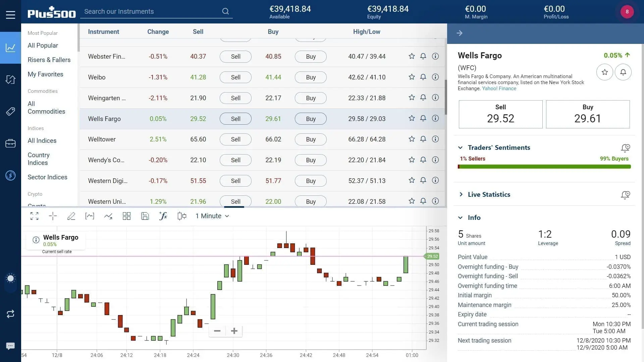This screenshot has width=644, height=362.
Task: Toggle alert bell for Welltower row
Action: pos(423,139)
